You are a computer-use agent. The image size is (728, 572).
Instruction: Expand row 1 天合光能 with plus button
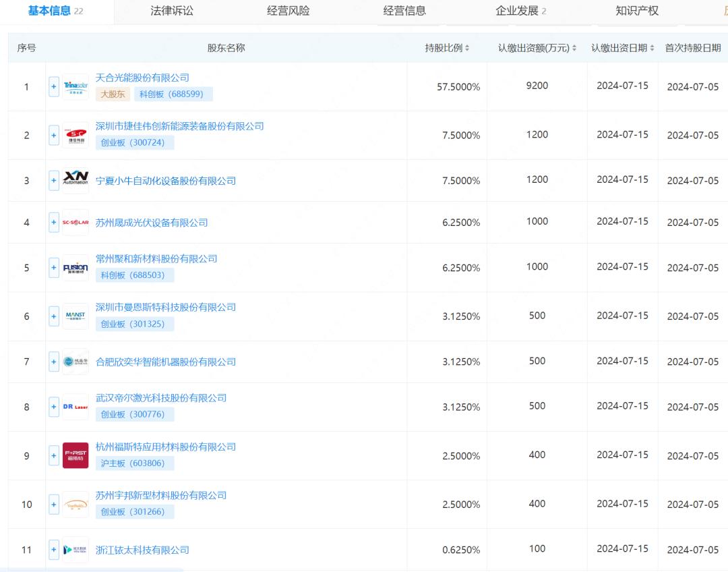[54, 86]
